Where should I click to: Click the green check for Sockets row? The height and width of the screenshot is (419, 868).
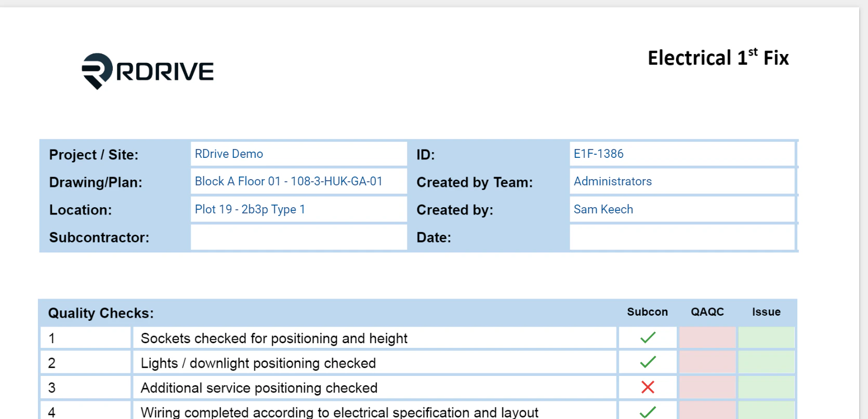(x=648, y=338)
